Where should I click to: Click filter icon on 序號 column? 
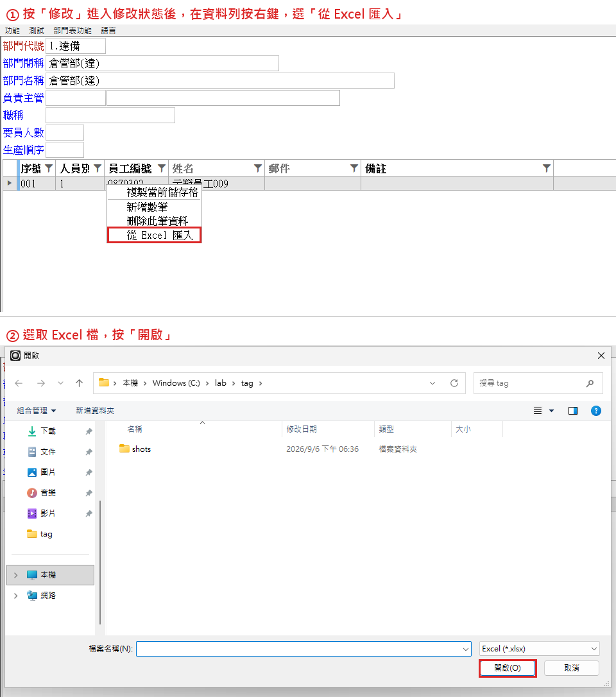(49, 168)
